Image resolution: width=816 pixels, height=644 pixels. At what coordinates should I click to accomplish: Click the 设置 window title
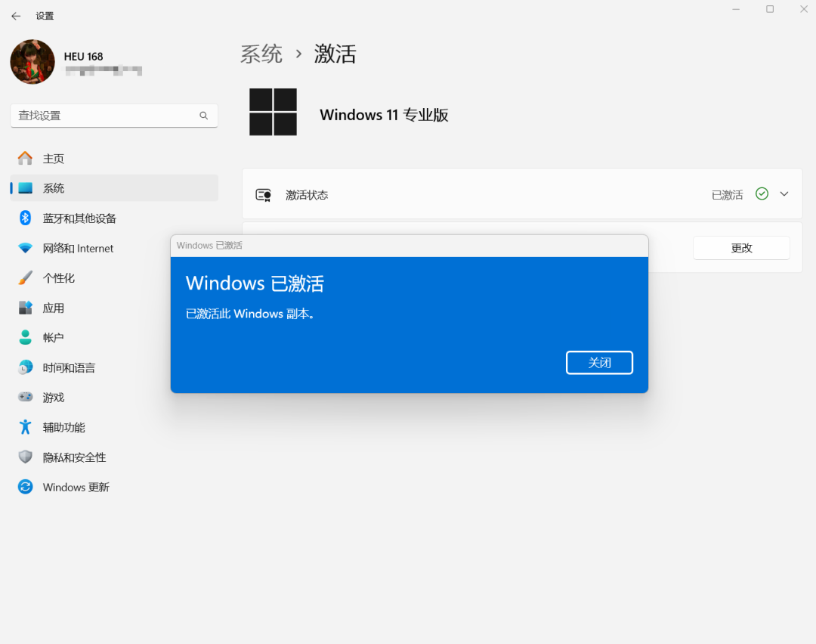coord(45,16)
